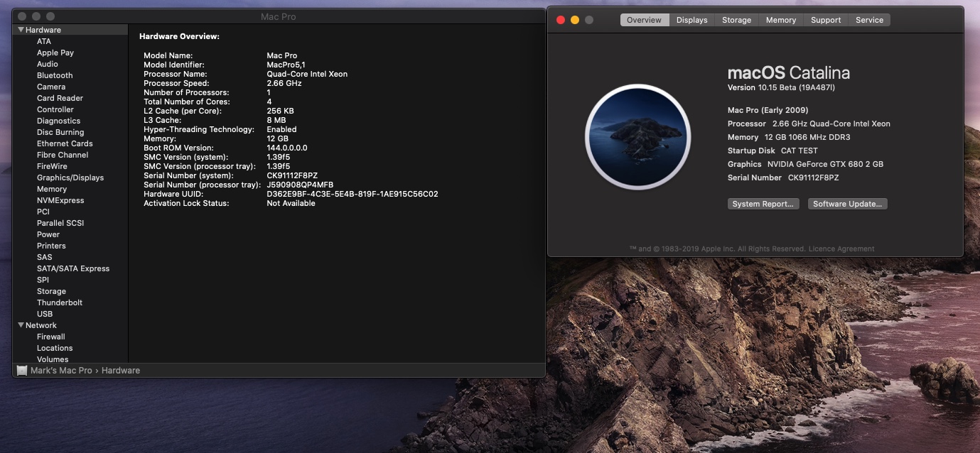
Task: Select PCI in the sidebar
Action: (43, 212)
